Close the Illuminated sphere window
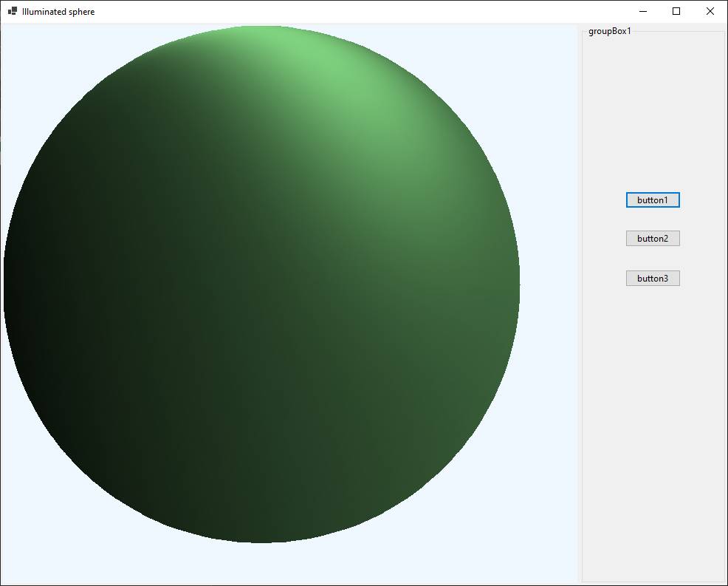The width and height of the screenshot is (728, 586). [710, 11]
